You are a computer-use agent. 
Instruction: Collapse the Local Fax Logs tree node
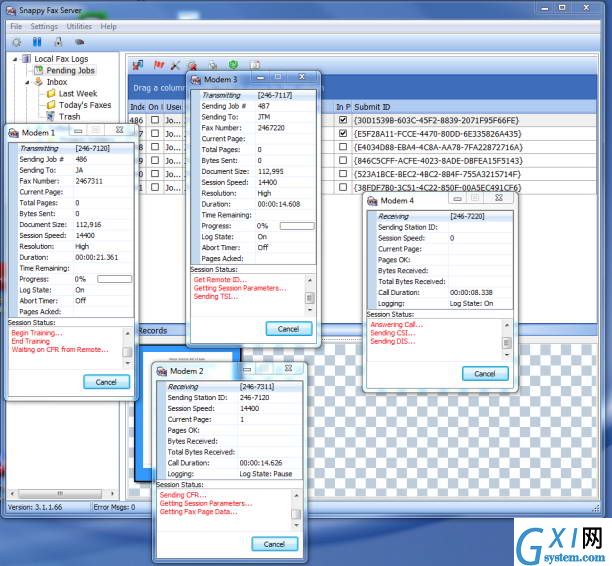click(x=15, y=59)
